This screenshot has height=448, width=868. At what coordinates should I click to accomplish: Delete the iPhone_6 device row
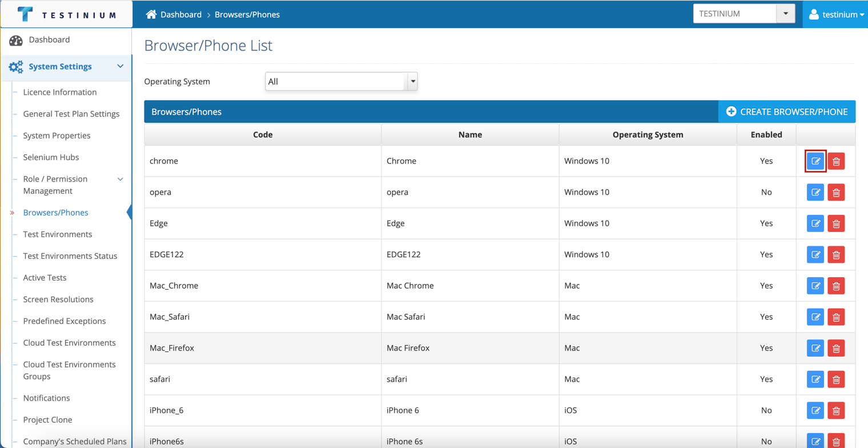(836, 410)
